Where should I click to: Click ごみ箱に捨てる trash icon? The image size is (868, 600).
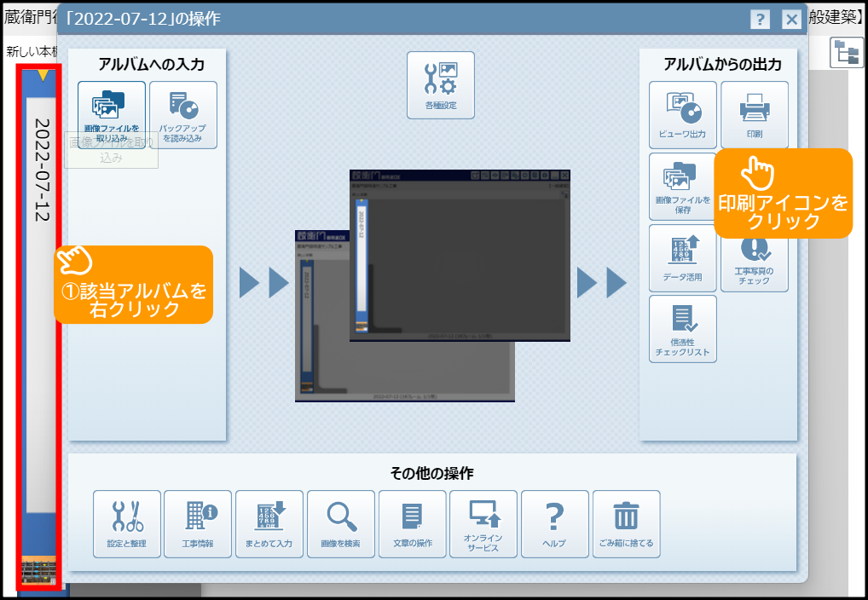tap(627, 523)
